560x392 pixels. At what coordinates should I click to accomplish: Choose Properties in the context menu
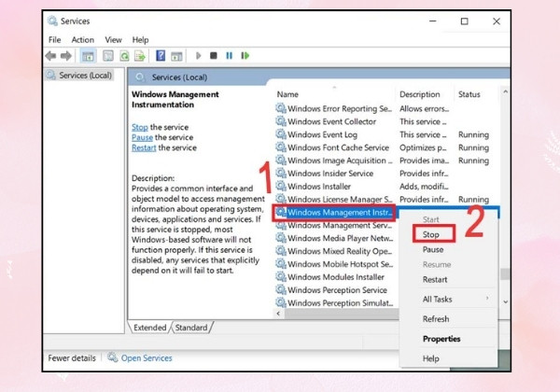tap(441, 339)
